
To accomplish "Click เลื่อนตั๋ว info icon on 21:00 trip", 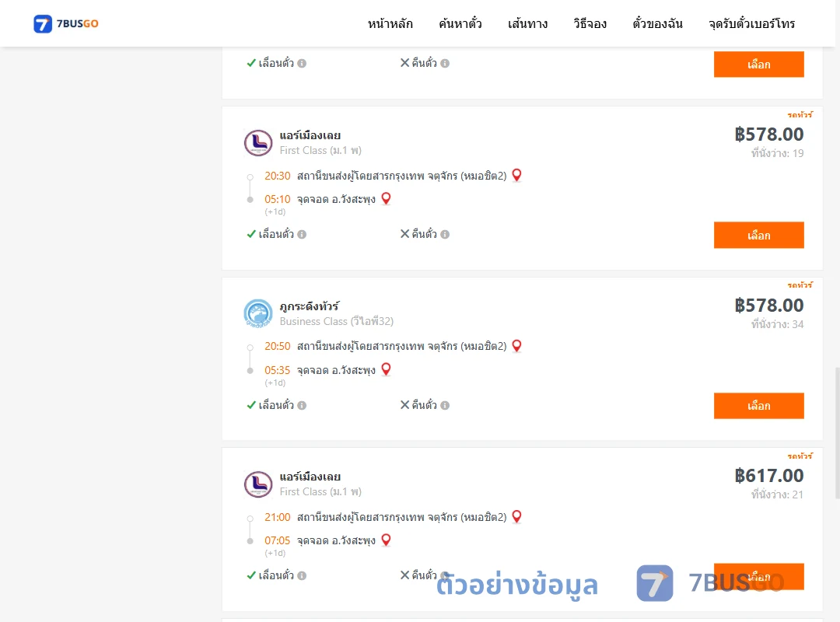I will (302, 575).
